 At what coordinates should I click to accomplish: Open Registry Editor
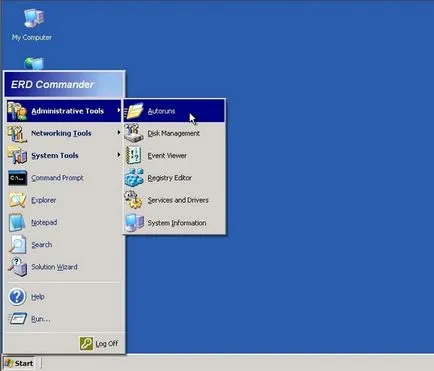[x=174, y=178]
